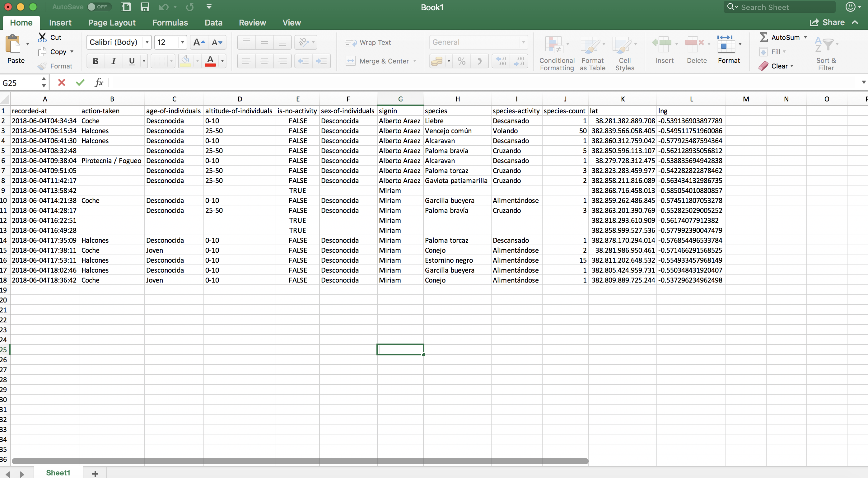
Task: Cancel entry with the red X
Action: (61, 82)
